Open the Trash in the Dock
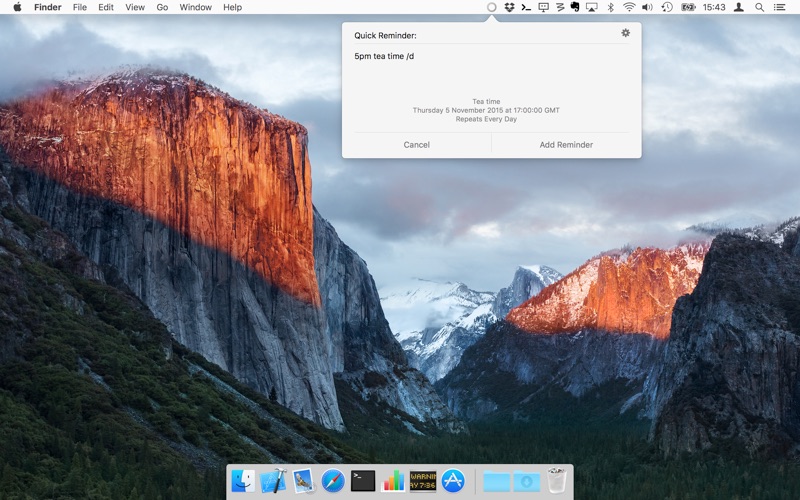The image size is (800, 500). pyautogui.click(x=556, y=481)
